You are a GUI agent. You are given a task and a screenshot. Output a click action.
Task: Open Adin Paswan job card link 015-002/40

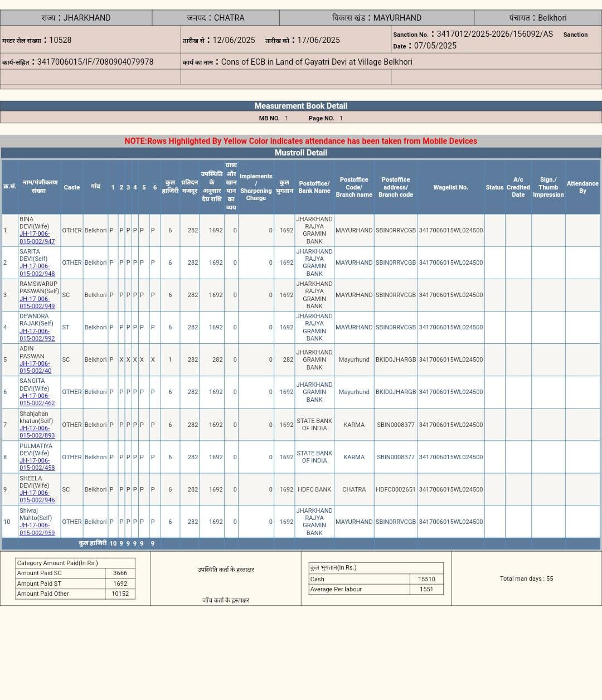click(35, 367)
